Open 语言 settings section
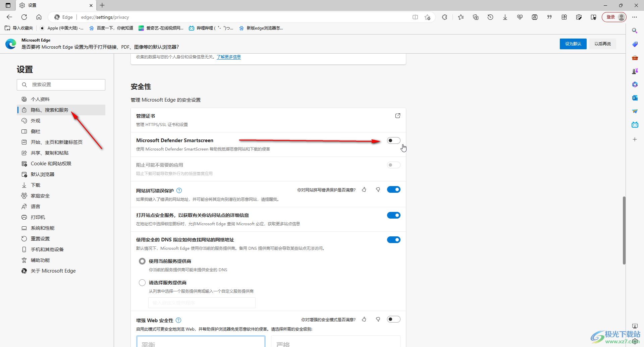The width and height of the screenshot is (644, 347). pyautogui.click(x=61, y=207)
